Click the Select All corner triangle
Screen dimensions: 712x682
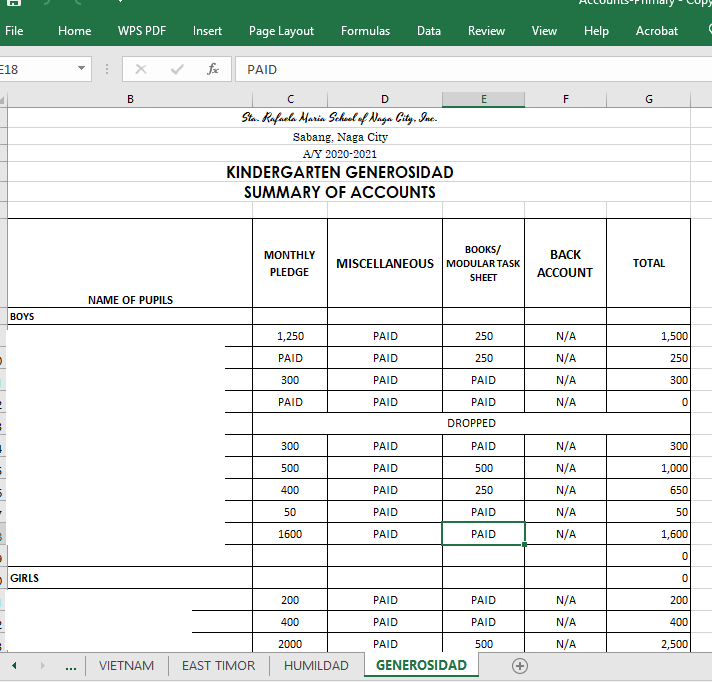3,99
